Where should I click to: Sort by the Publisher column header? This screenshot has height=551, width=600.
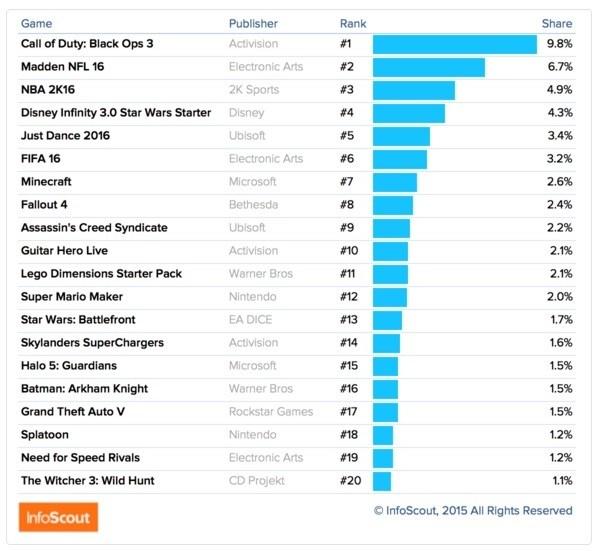pos(253,24)
